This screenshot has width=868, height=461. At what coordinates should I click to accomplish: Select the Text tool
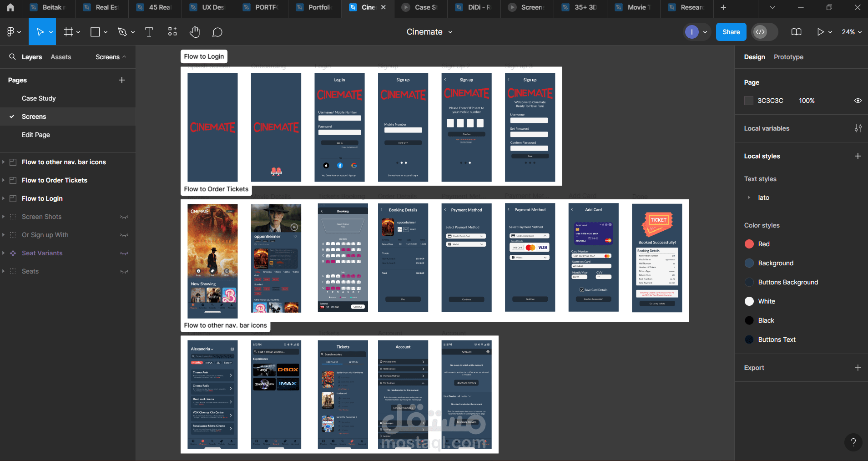(149, 32)
